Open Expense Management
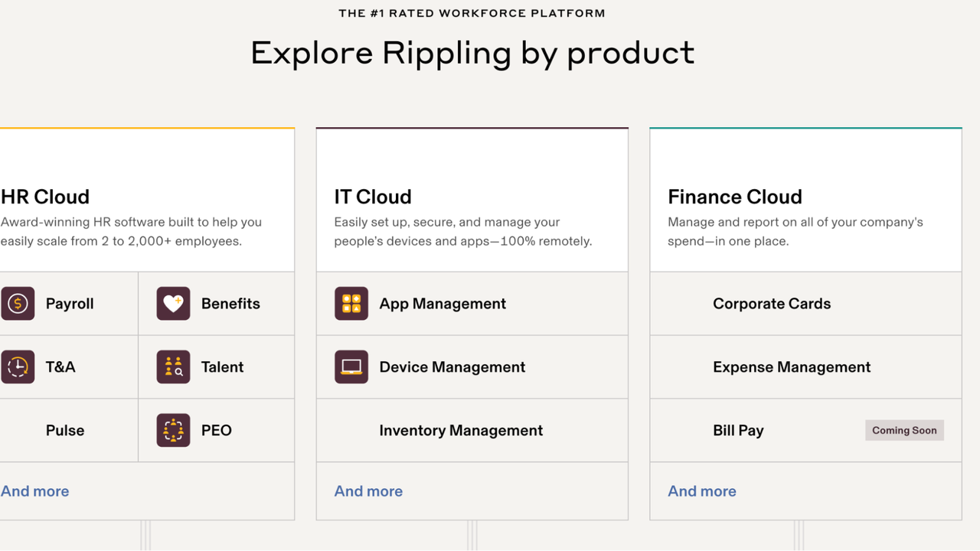Screen dimensions: 980x551 coord(792,367)
